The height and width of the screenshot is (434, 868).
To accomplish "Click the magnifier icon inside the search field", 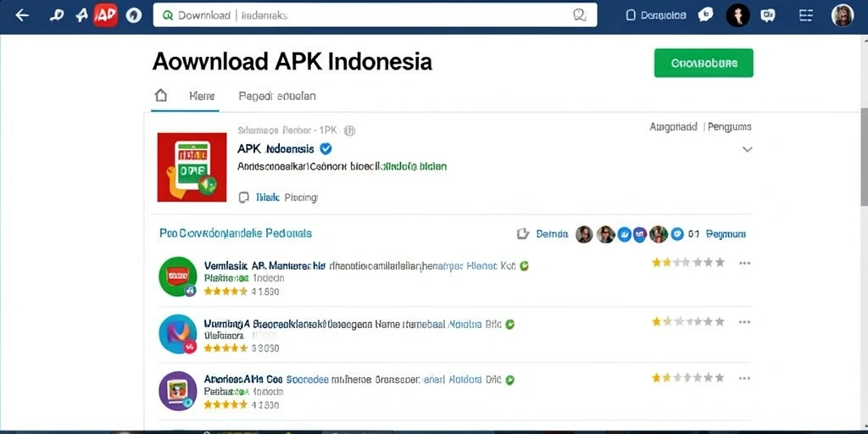I will pos(579,15).
